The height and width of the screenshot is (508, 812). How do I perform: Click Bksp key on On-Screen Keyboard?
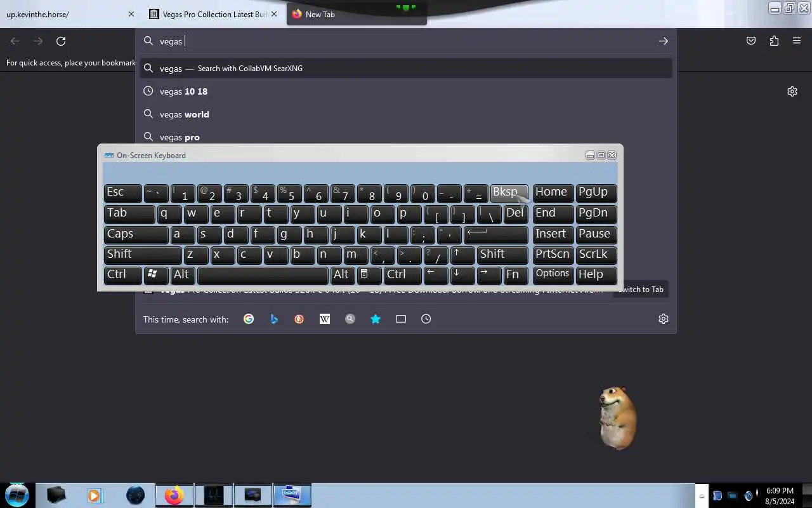click(509, 193)
